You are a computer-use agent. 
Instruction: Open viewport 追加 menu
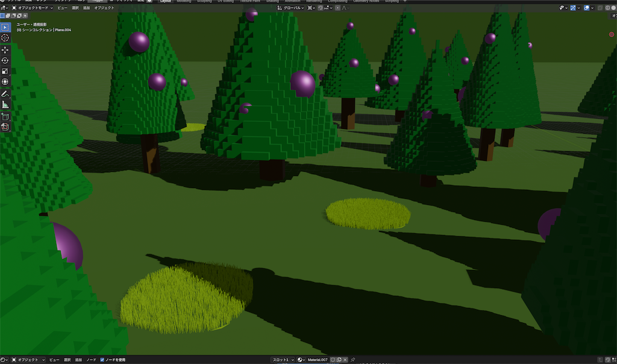[x=86, y=8]
